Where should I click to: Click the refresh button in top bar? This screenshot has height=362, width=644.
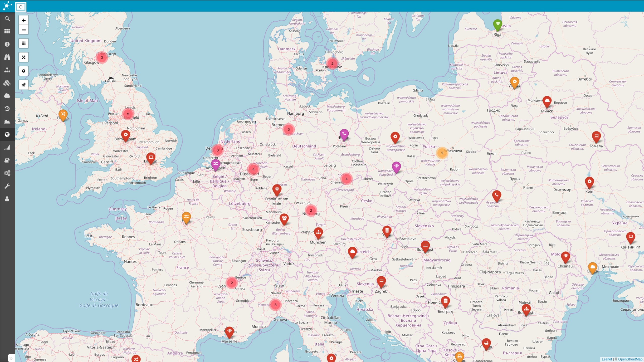coord(21,7)
